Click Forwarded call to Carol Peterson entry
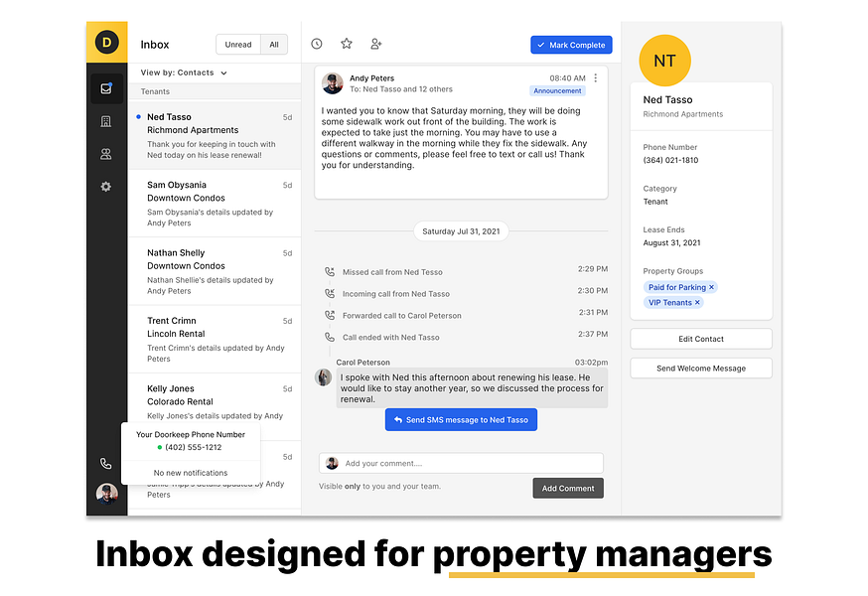This screenshot has width=868, height=596. point(402,316)
